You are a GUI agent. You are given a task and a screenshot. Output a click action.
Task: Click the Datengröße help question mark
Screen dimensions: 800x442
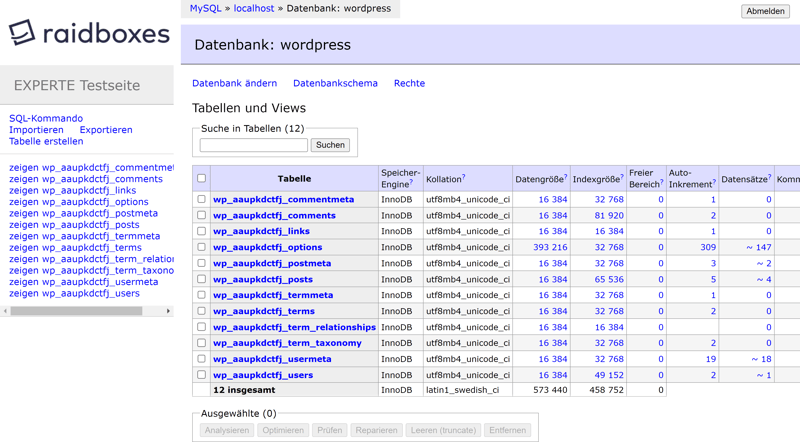click(565, 178)
